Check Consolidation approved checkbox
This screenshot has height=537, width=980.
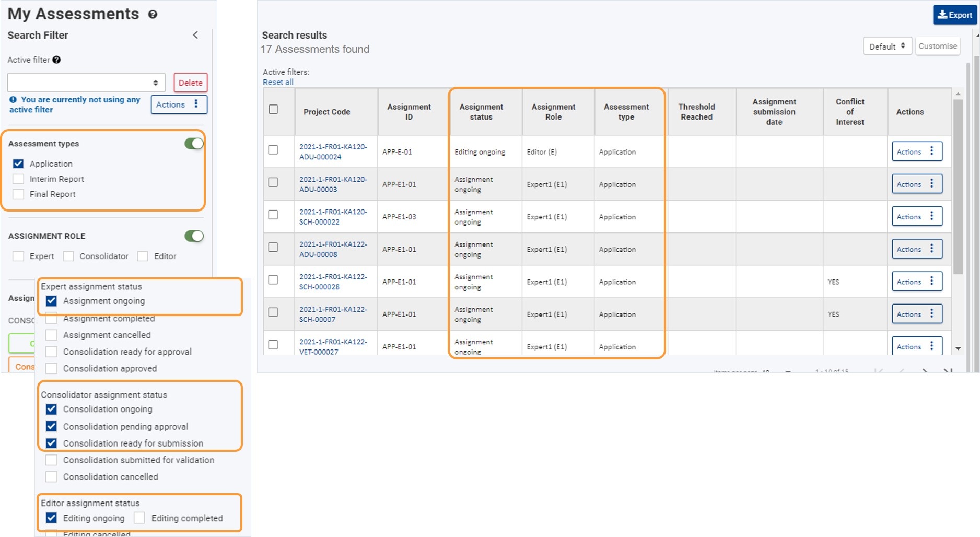tap(51, 368)
